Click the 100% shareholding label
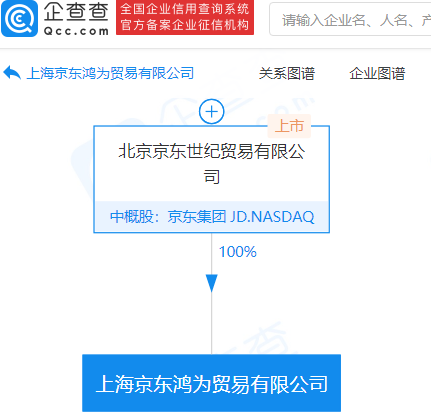 pos(238,252)
